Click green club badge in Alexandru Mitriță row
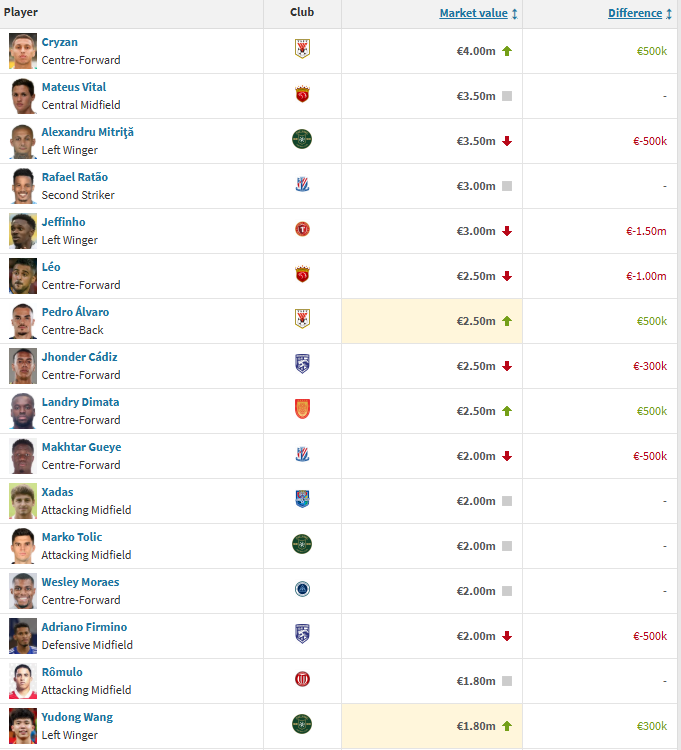 click(x=302, y=139)
